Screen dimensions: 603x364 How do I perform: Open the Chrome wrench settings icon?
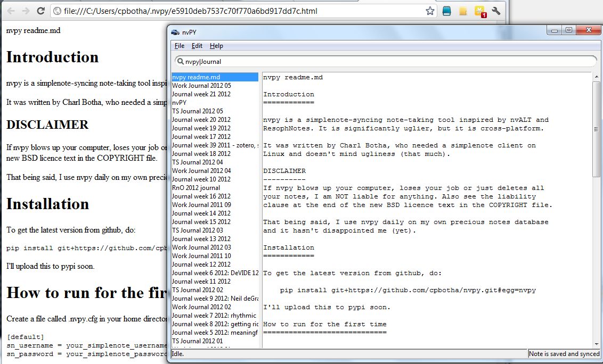click(x=495, y=10)
